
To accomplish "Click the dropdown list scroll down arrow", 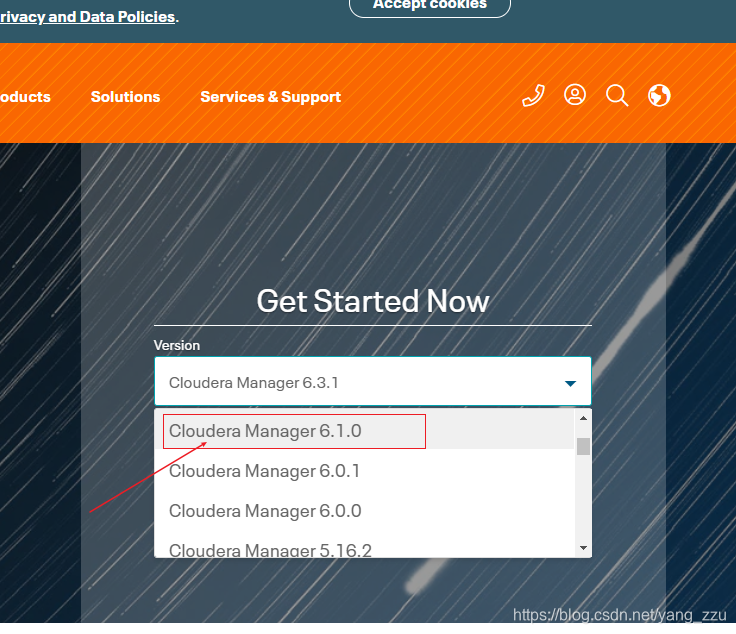I will 583,548.
